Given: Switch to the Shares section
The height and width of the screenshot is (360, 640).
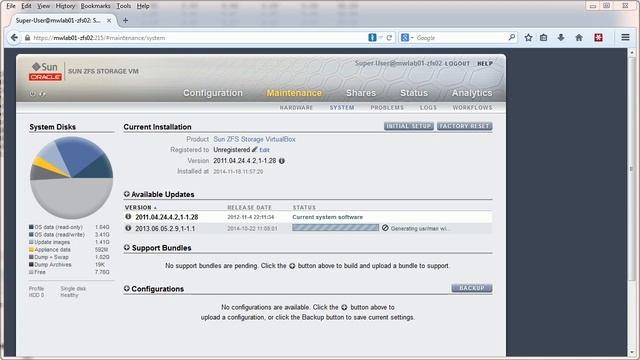Looking at the screenshot, I should tap(361, 93).
